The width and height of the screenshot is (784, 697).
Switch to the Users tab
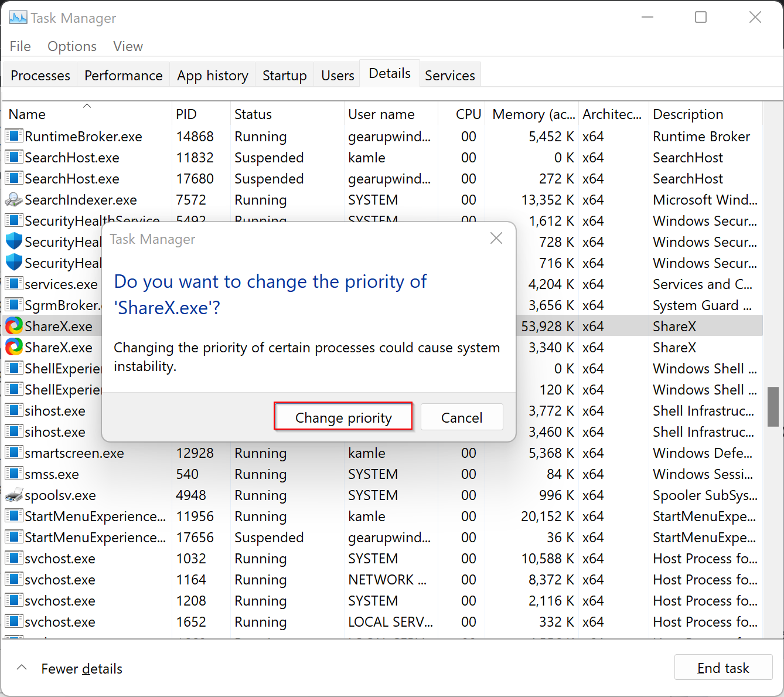[338, 75]
